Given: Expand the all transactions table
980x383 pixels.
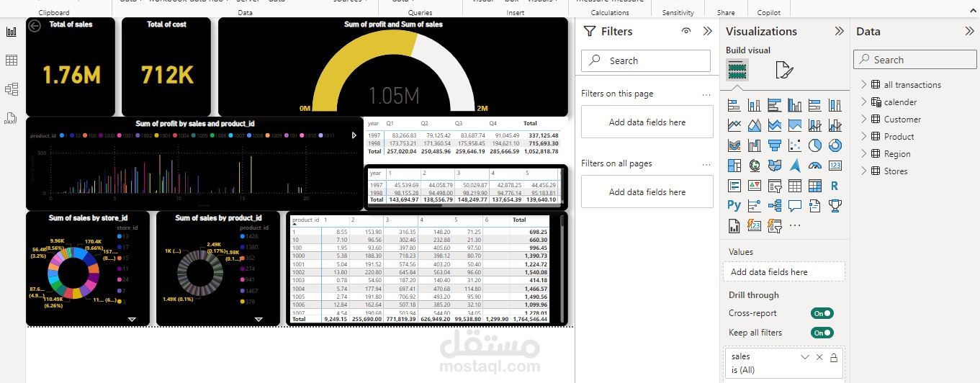Looking at the screenshot, I should pos(864,84).
